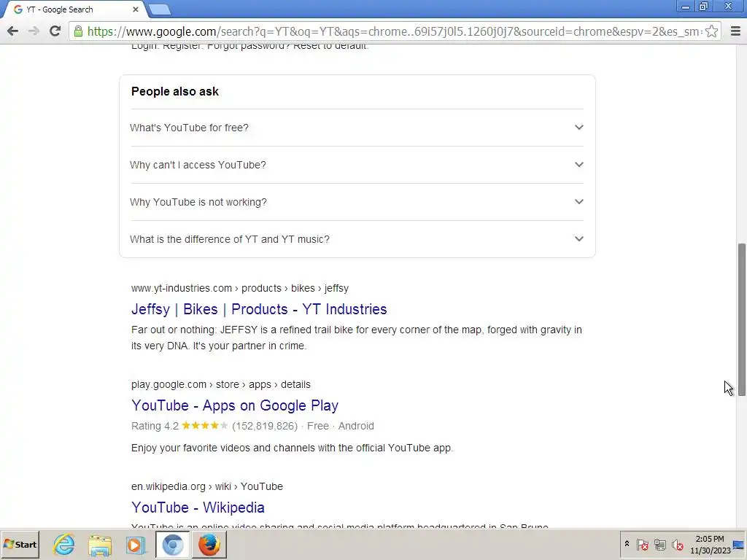Reload the page with the refresh icon
Screen dimensions: 747x560
(55, 31)
